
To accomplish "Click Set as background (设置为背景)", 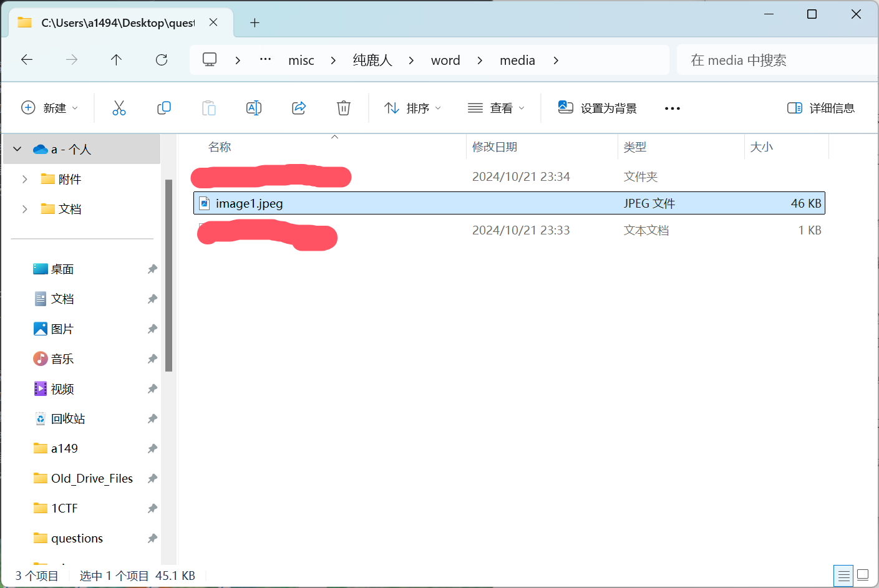I will coord(598,108).
